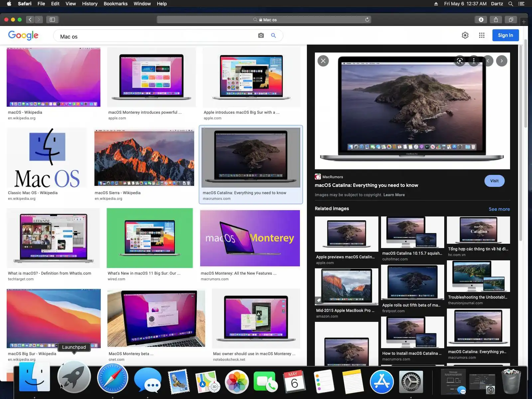Open Reminders from the Dock
The width and height of the screenshot is (532, 399).
point(324,381)
